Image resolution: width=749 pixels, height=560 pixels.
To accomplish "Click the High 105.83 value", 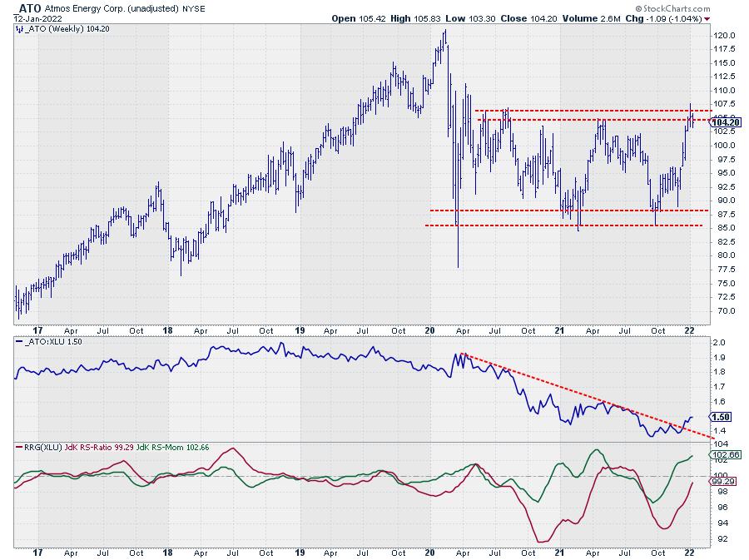I will (x=416, y=18).
